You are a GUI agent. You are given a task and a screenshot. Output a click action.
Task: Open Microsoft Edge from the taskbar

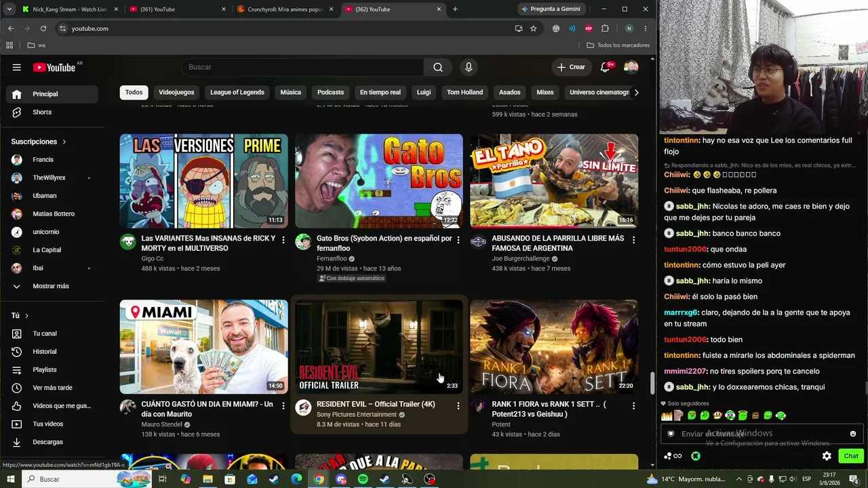pos(296,479)
